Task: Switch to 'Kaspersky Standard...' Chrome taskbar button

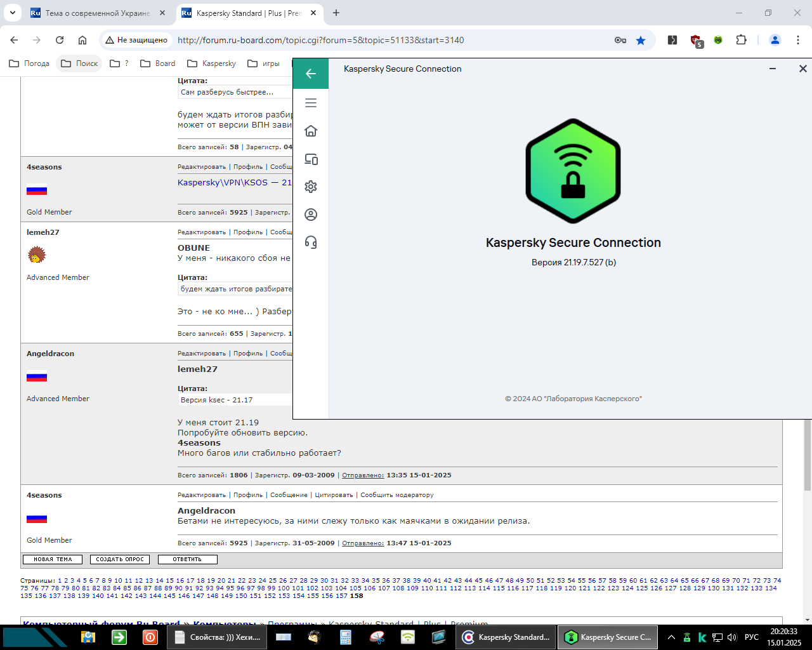Action: click(506, 637)
